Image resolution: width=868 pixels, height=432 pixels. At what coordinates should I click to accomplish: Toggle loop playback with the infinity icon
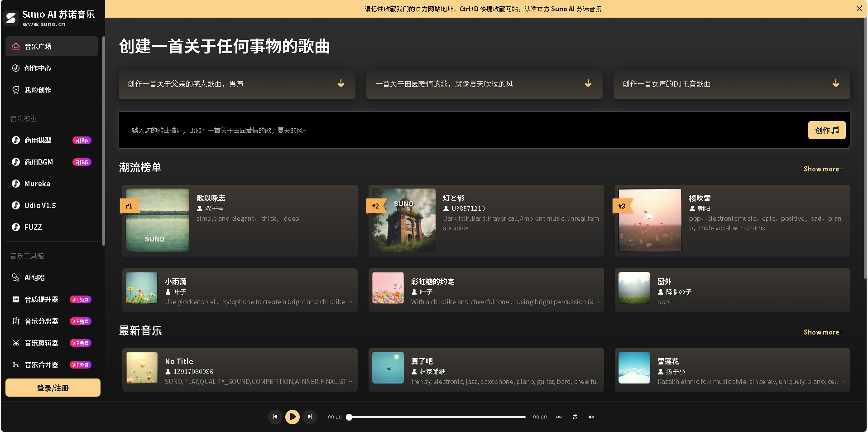558,417
